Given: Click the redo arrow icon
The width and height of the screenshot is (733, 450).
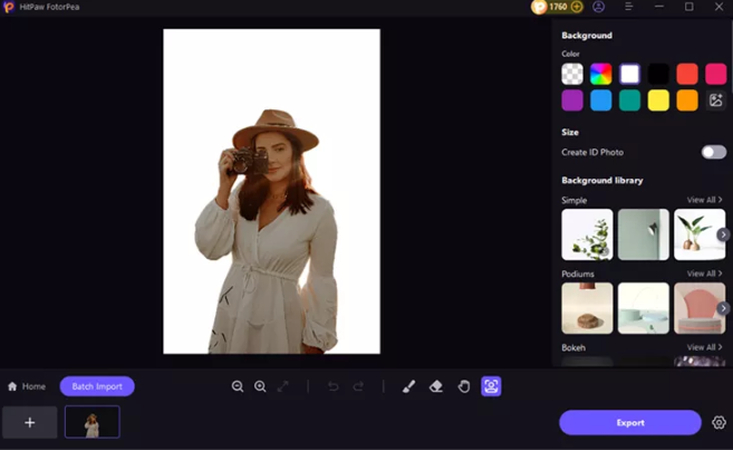Looking at the screenshot, I should (x=359, y=386).
